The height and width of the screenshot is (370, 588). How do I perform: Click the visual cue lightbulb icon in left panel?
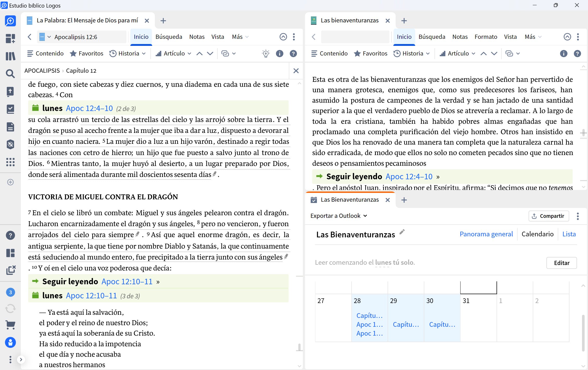(266, 54)
